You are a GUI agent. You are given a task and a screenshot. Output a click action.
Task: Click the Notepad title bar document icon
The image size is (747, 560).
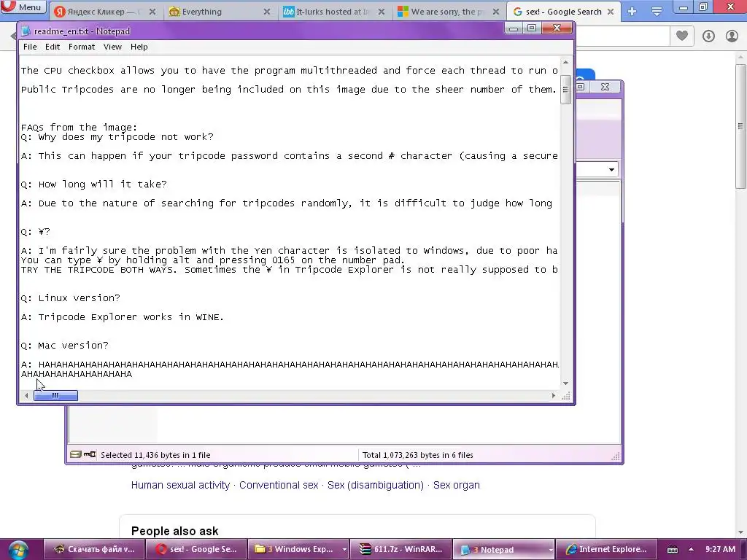pos(26,31)
